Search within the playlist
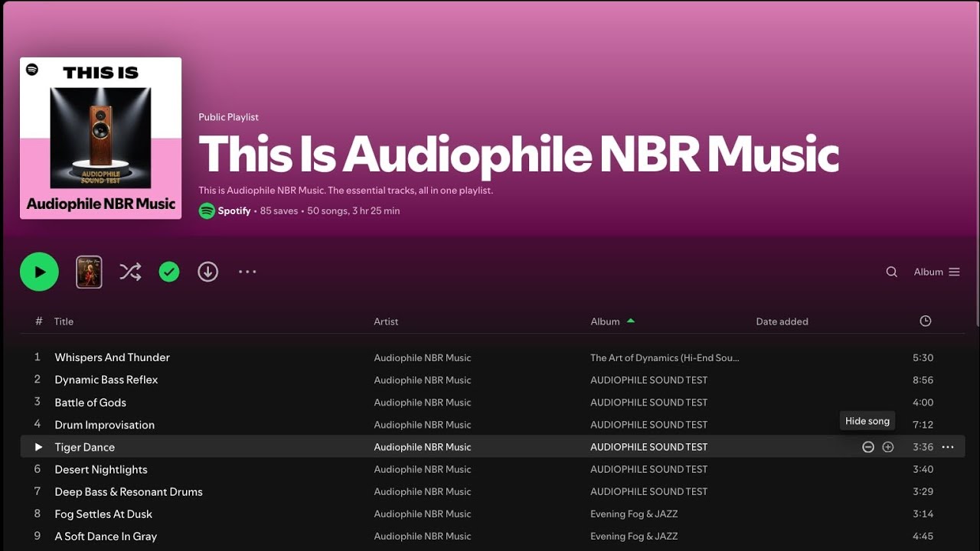The width and height of the screenshot is (980, 551). (x=892, y=272)
